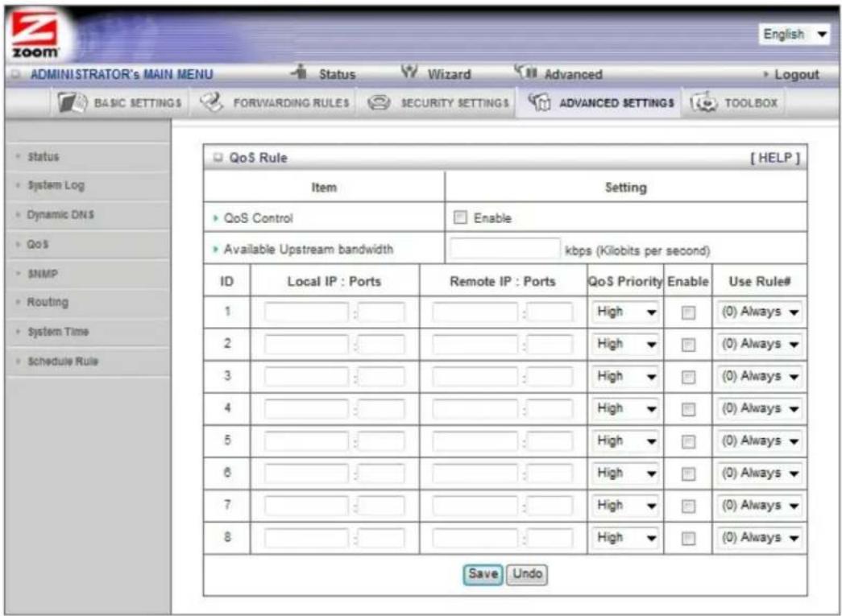Click the Undo button
This screenshot has width=842, height=616.
point(527,574)
